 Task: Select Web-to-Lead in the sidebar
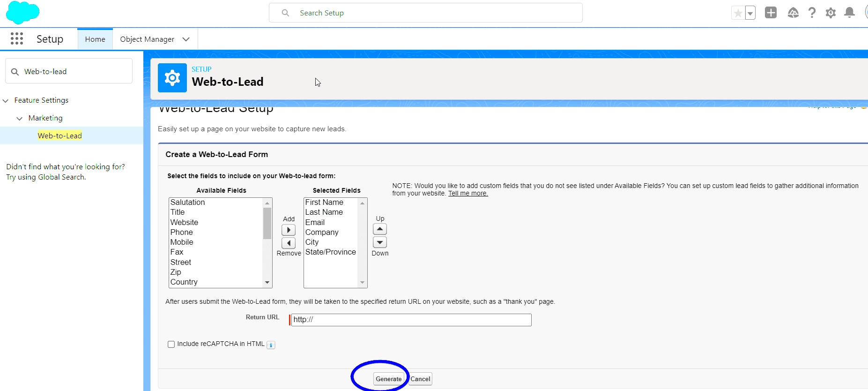pos(60,136)
